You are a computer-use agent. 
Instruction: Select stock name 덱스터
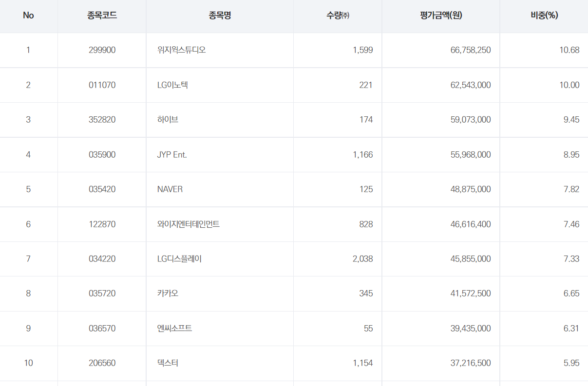click(x=168, y=363)
